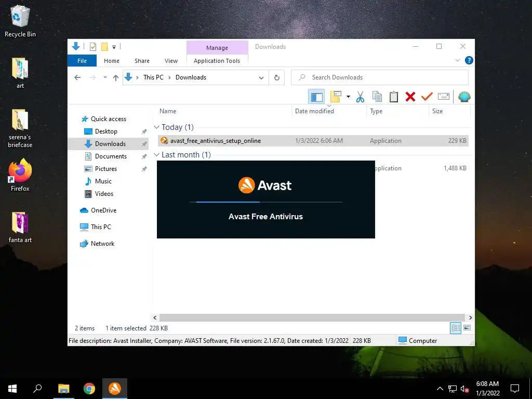Switch to Details view icon
The image size is (532, 399).
tap(456, 328)
